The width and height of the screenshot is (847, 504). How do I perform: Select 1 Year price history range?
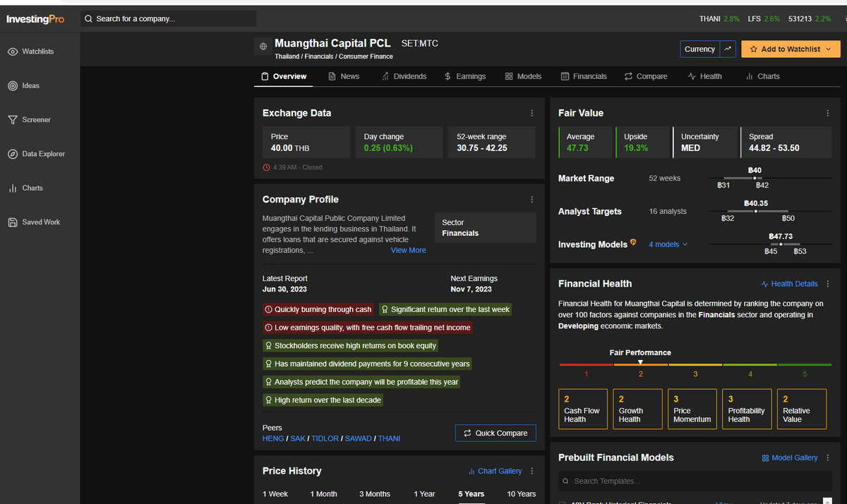tap(424, 494)
